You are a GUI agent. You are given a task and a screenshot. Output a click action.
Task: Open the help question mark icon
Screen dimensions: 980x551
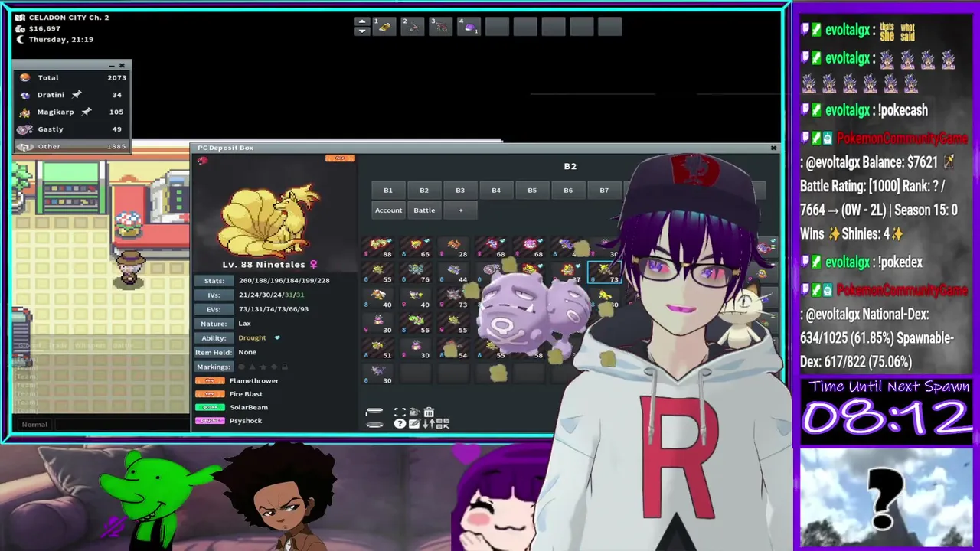click(x=400, y=423)
